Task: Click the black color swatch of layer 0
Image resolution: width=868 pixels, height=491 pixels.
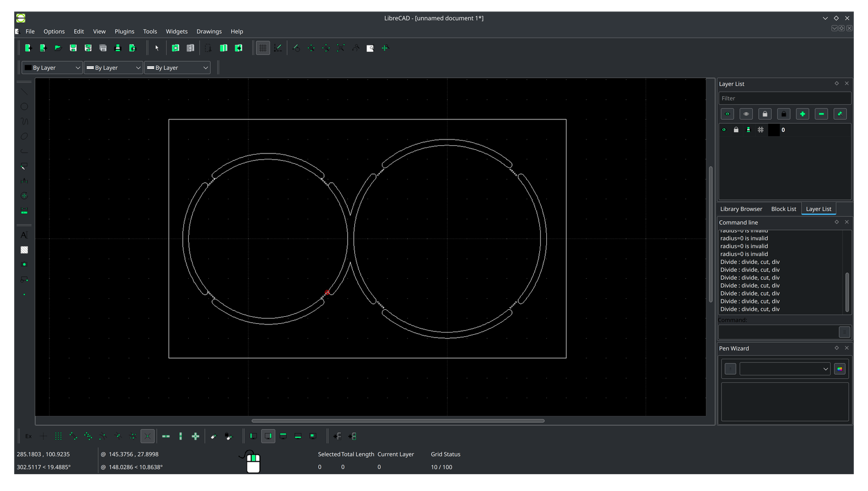Action: coord(774,130)
